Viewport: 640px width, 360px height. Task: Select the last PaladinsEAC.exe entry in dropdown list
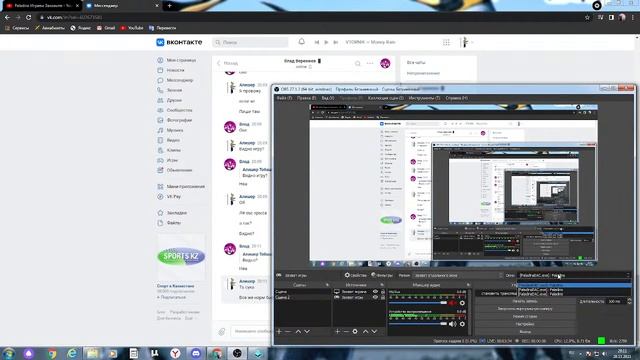pyautogui.click(x=575, y=294)
